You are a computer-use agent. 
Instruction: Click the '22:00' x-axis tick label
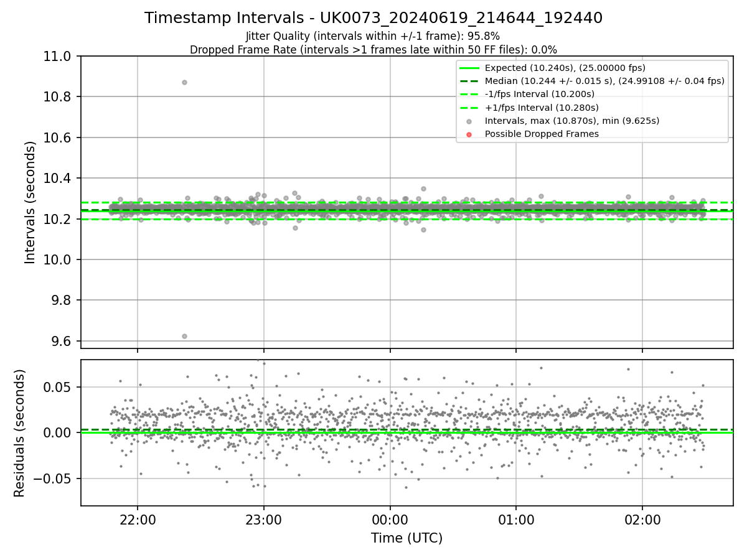click(138, 519)
